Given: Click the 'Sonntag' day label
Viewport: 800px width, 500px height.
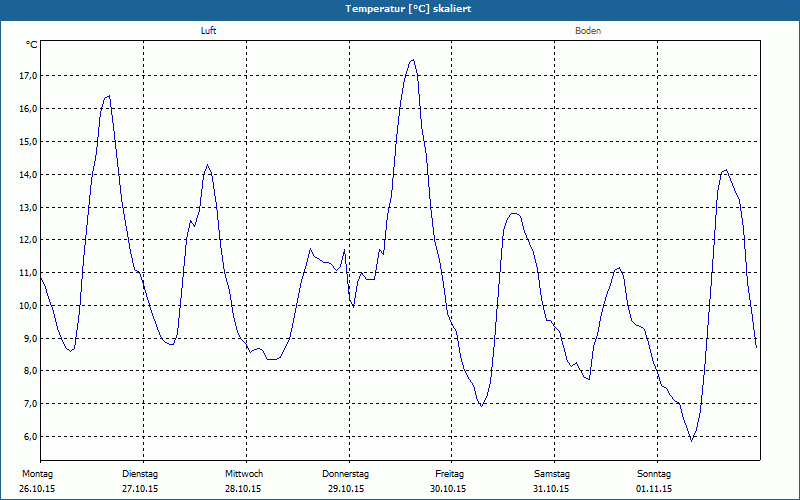Looking at the screenshot, I should click(654, 474).
